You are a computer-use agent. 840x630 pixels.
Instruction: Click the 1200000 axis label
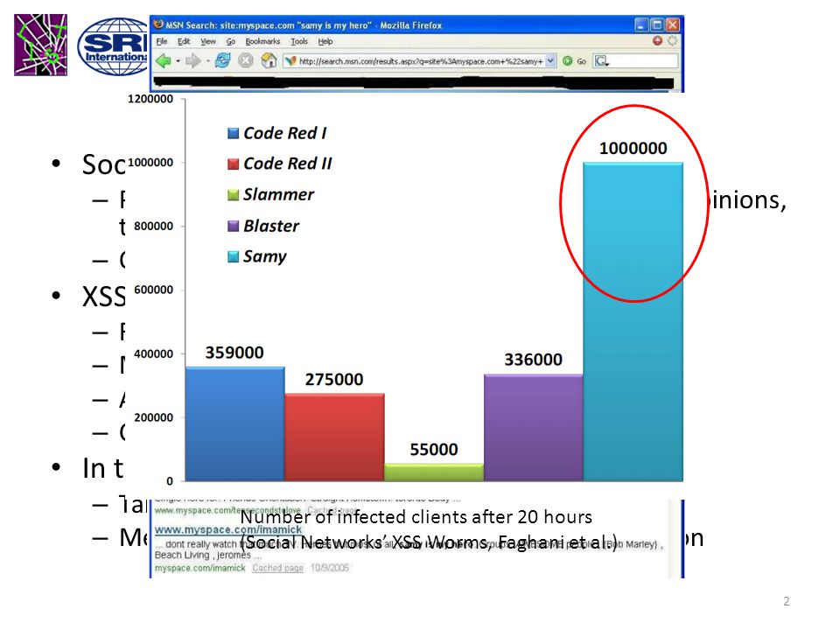pyautogui.click(x=150, y=99)
